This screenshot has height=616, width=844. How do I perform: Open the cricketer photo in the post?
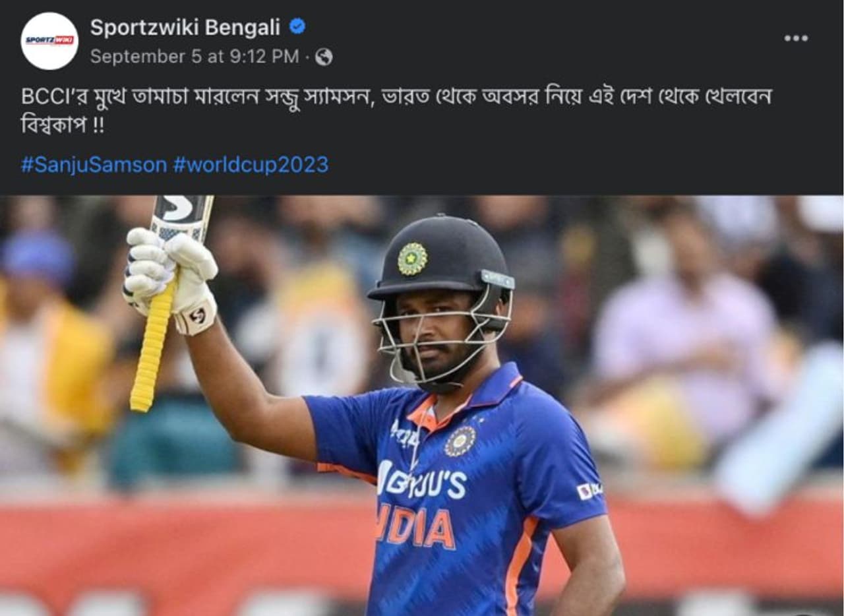422,406
